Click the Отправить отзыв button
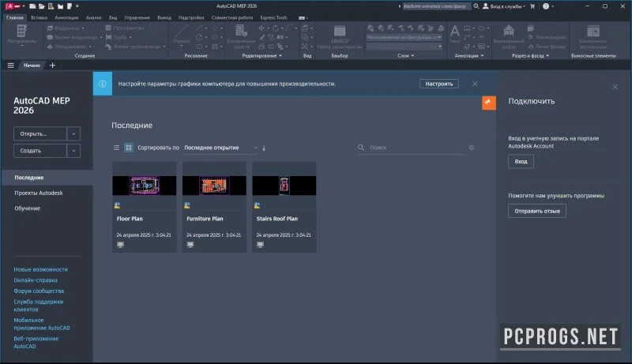 click(x=537, y=211)
